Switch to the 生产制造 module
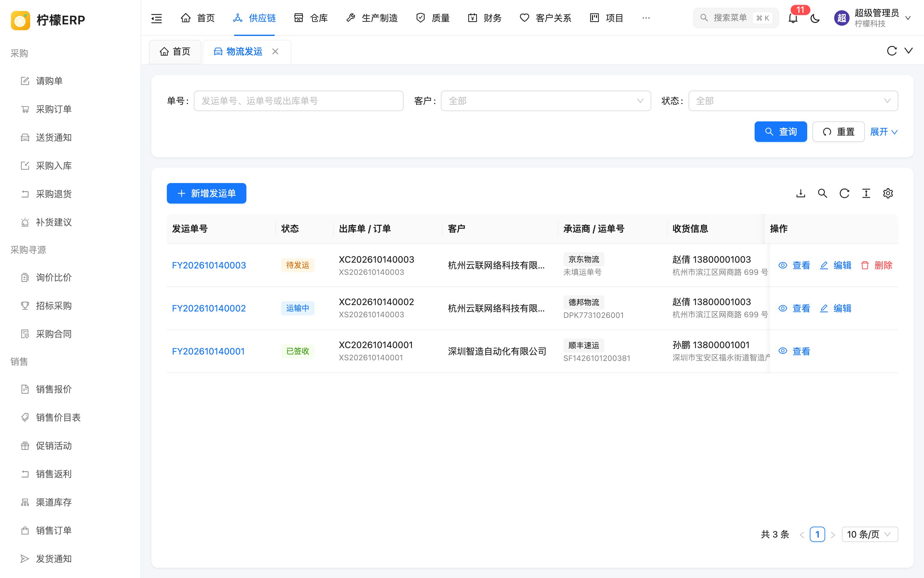The height and width of the screenshot is (578, 924). click(x=372, y=18)
